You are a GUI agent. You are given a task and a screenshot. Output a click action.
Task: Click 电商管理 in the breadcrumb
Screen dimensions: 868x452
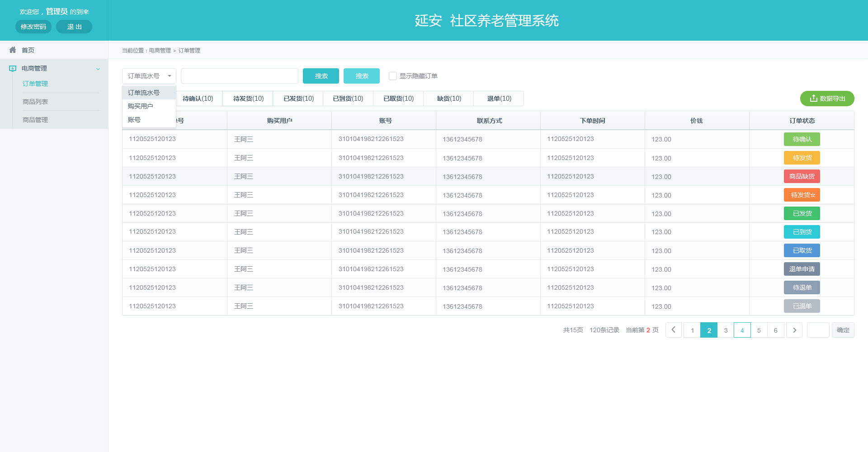160,51
